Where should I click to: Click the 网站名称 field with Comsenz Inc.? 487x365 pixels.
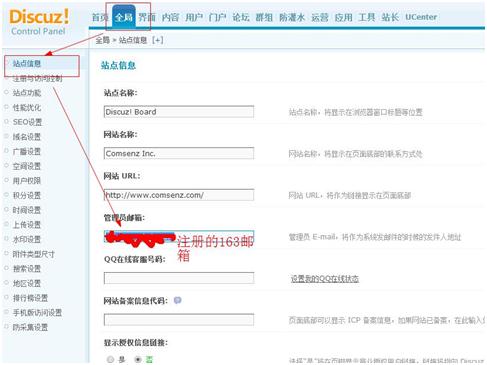tap(179, 153)
